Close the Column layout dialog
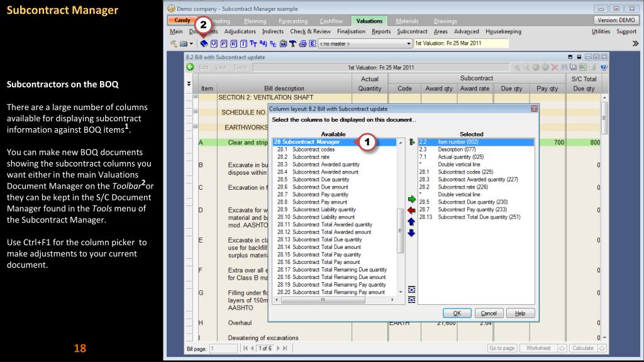The width and height of the screenshot is (644, 362). (x=534, y=109)
